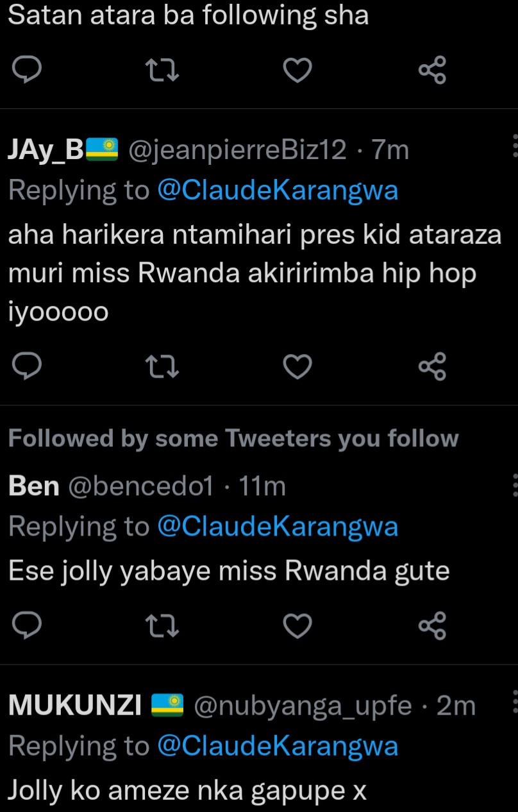The image size is (518, 812).
Task: Open @ClaudeKarangwa link in Ben's reply
Action: coord(278,527)
